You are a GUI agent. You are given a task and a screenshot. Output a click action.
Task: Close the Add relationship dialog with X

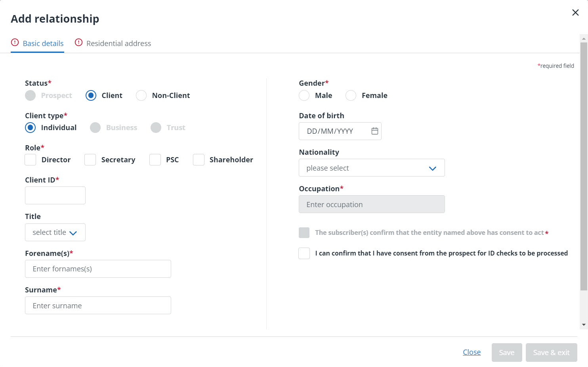(575, 13)
